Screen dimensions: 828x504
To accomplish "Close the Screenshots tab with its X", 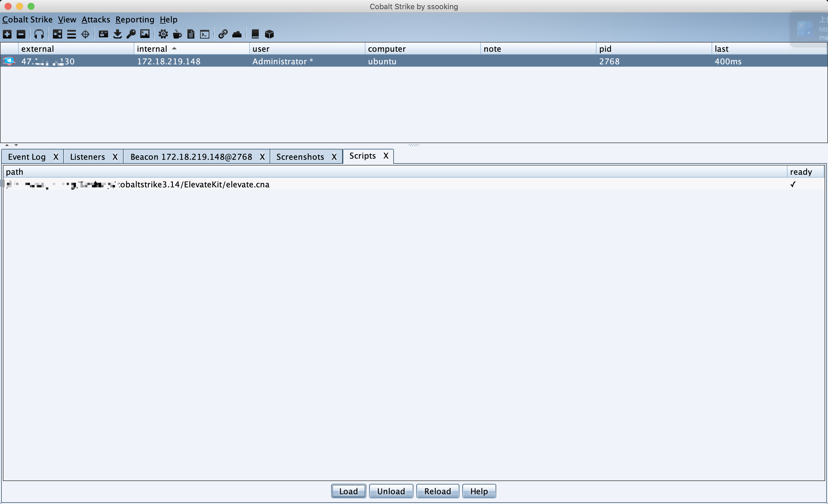I will (x=334, y=157).
